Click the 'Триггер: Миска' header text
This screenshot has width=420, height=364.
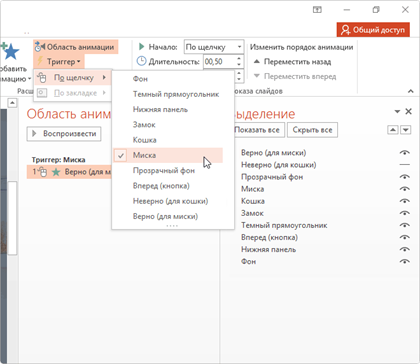[x=58, y=160]
